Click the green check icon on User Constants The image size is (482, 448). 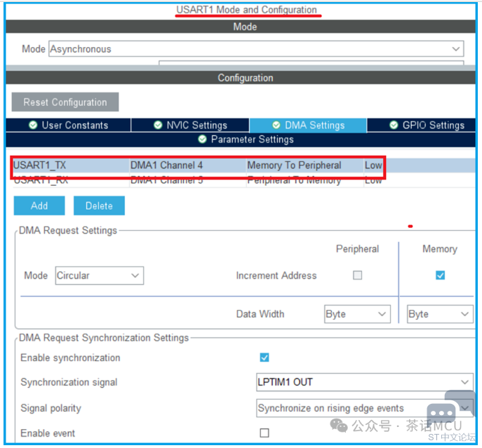coord(33,125)
